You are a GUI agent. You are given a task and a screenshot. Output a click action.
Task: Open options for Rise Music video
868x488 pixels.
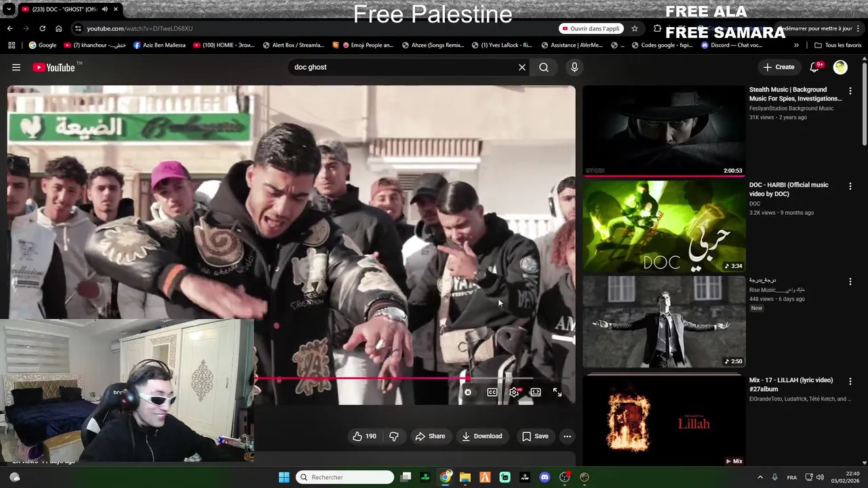(x=850, y=281)
